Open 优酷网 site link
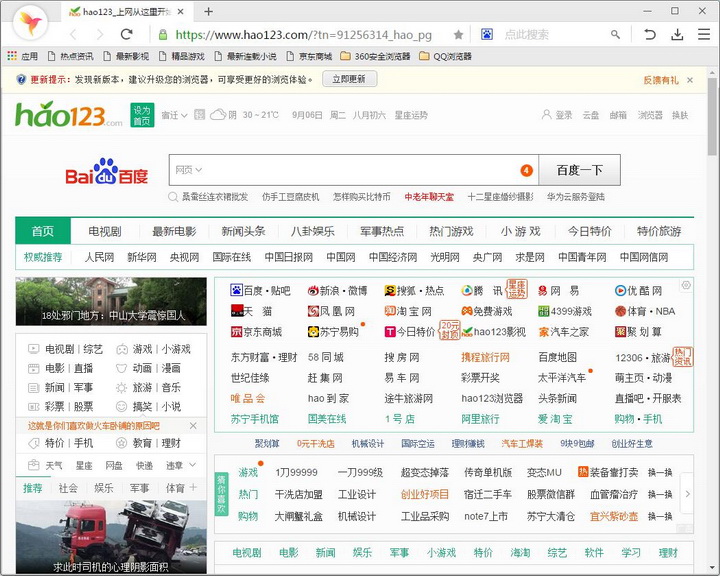The image size is (720, 576). (638, 291)
